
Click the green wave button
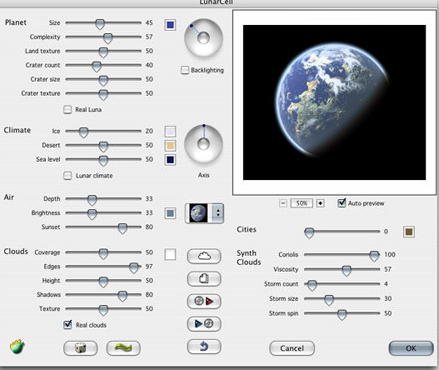coord(123,348)
